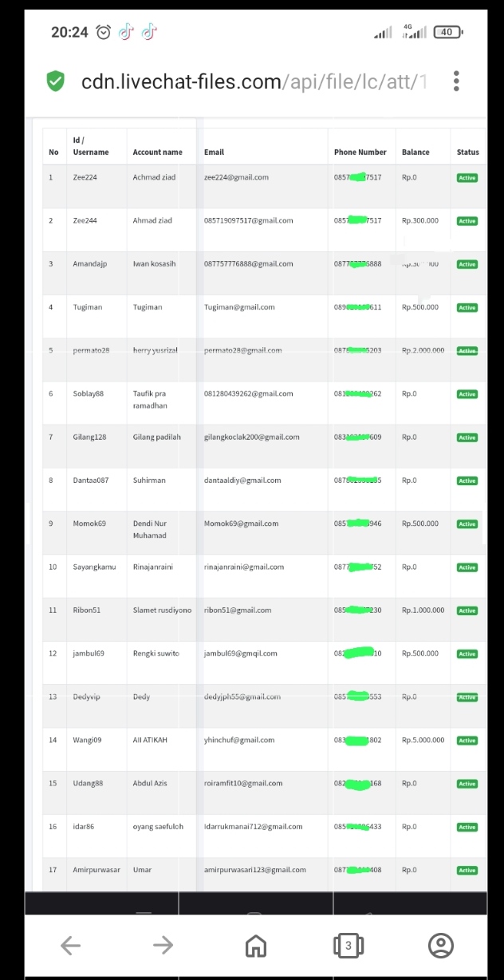Go back with the left arrow
The image size is (504, 980).
click(70, 946)
